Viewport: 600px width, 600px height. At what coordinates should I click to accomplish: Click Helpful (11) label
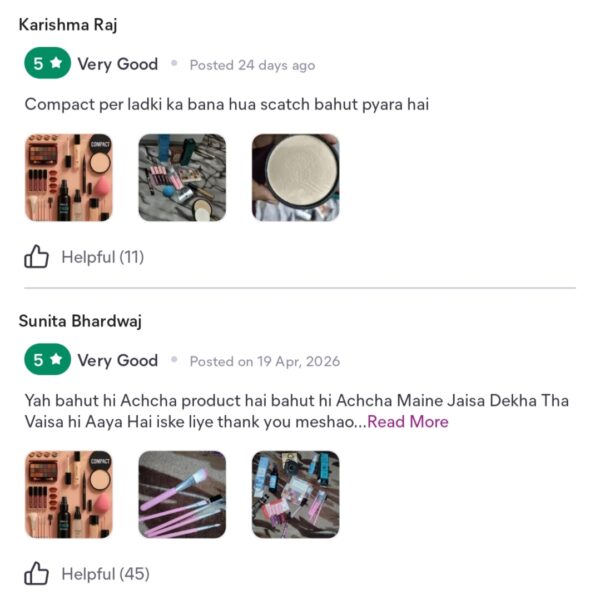(103, 257)
